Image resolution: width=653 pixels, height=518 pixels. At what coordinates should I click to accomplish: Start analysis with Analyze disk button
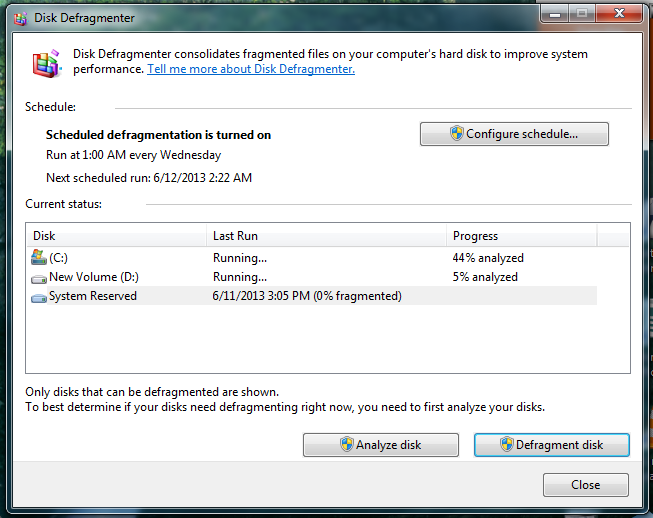point(381,445)
